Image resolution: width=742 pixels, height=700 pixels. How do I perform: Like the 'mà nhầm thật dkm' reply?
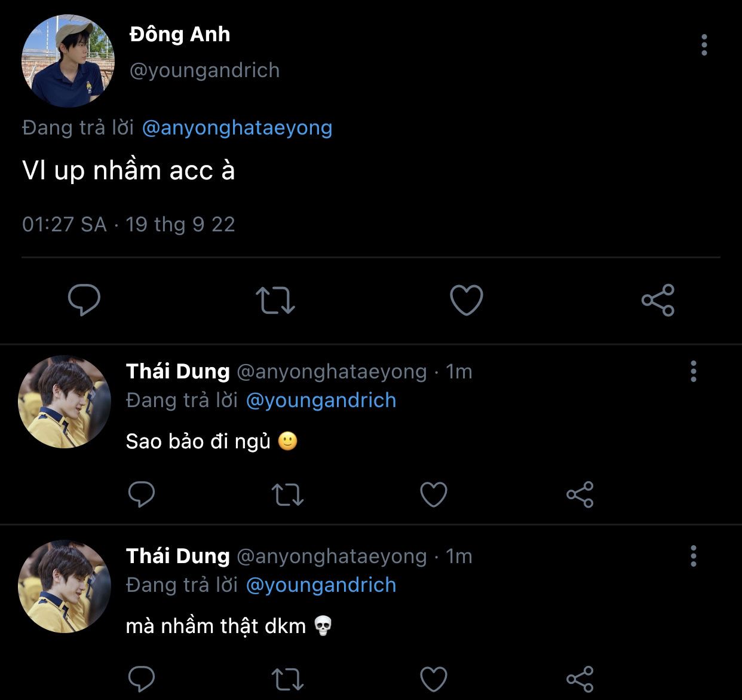click(434, 679)
